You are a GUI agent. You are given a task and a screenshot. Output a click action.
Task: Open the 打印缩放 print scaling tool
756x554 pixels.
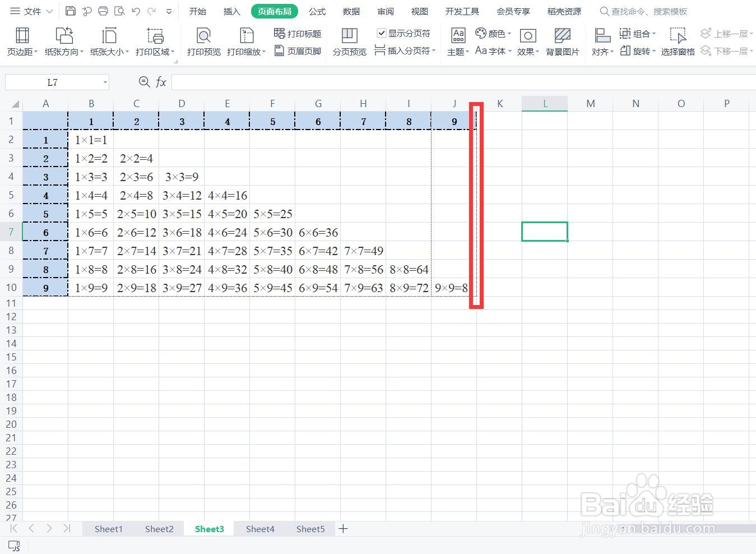[x=246, y=42]
